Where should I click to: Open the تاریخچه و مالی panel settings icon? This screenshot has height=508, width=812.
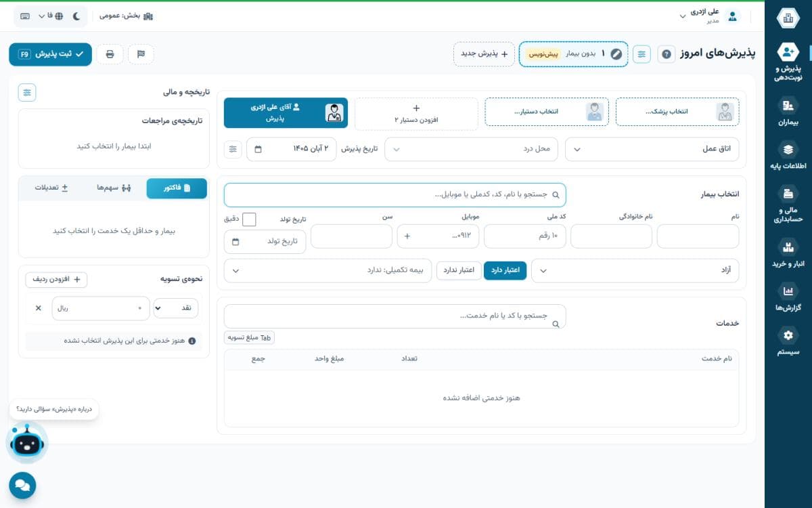tap(27, 92)
